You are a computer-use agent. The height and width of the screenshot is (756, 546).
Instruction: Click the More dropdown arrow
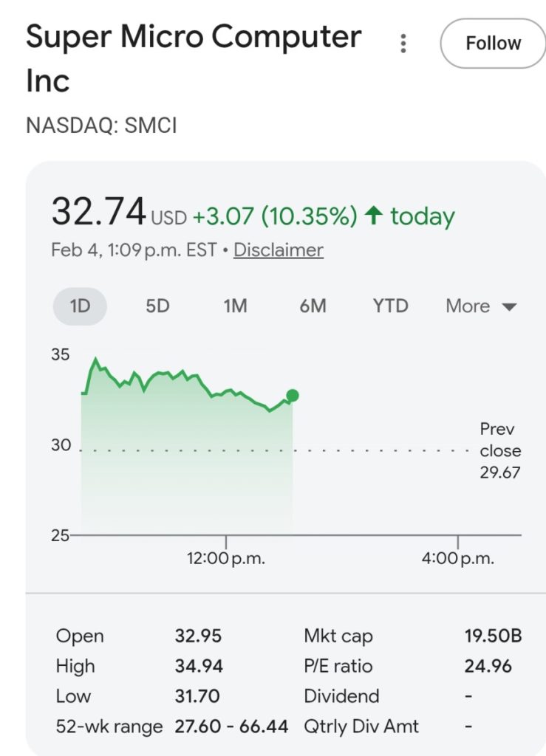point(509,307)
